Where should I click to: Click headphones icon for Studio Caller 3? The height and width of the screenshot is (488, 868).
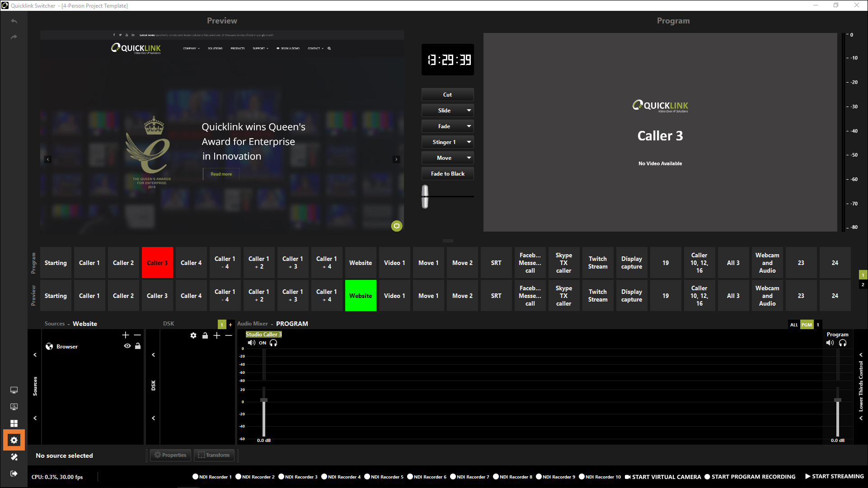273,343
